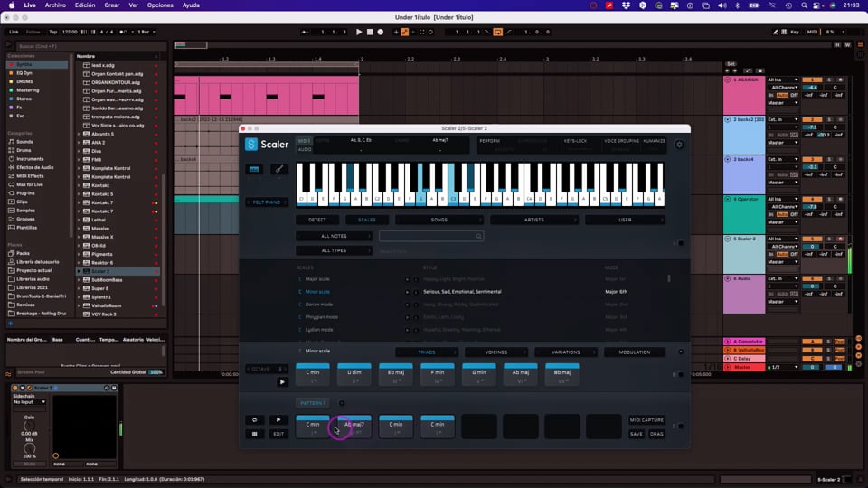The height and width of the screenshot is (488, 868).
Task: Mute track 4 Operator with its activator
Action: point(812,199)
